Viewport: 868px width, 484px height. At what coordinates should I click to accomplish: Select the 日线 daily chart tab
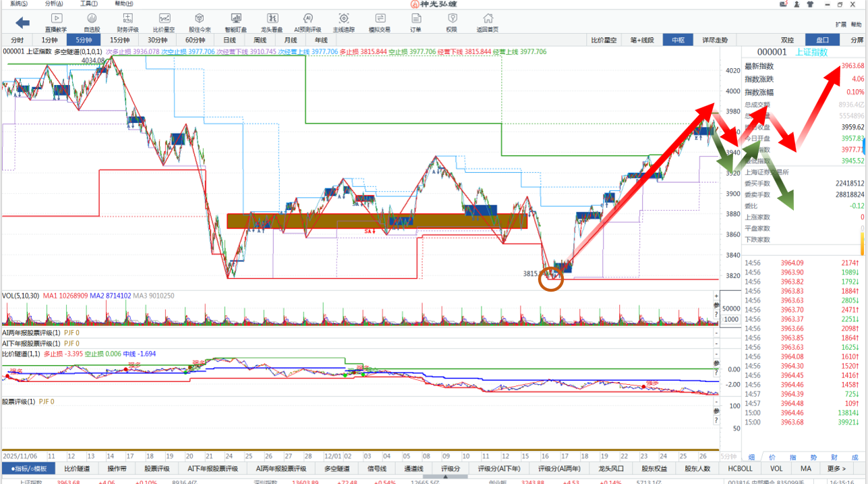click(x=230, y=40)
